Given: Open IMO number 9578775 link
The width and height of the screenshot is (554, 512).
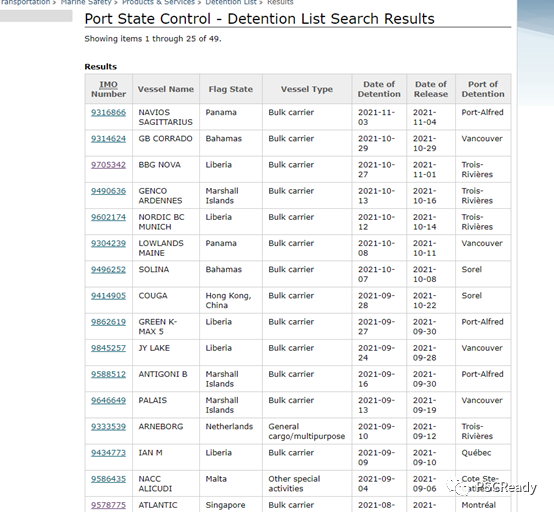Looking at the screenshot, I should click(108, 505).
